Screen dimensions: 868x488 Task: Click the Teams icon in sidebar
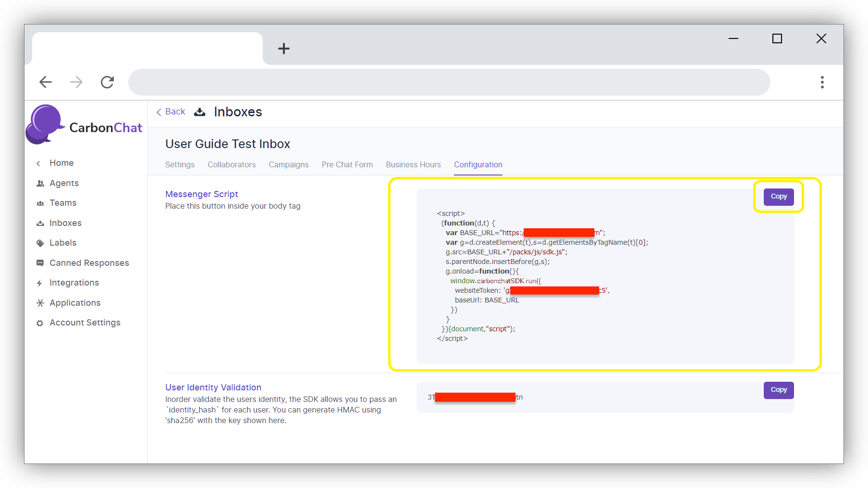pyautogui.click(x=40, y=203)
